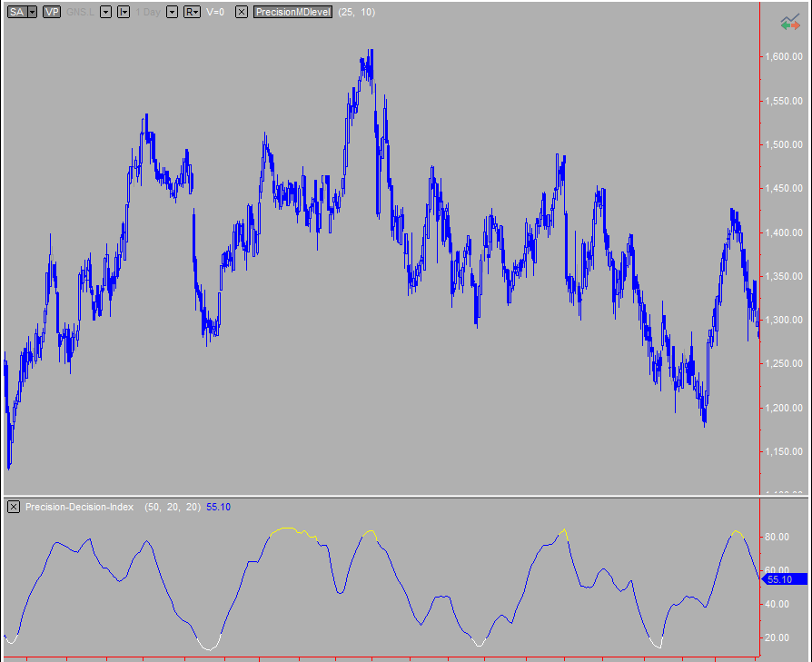Image resolution: width=812 pixels, height=662 pixels.
Task: Click the Precision-Decision-Index panel title
Action: (82, 507)
